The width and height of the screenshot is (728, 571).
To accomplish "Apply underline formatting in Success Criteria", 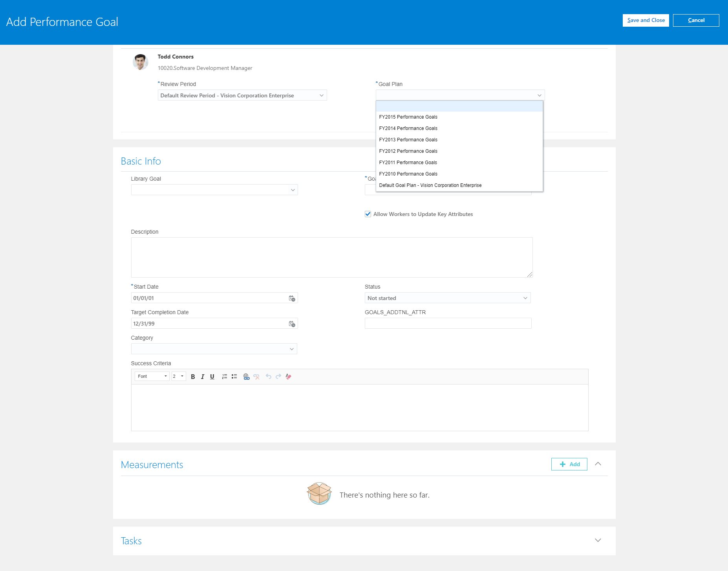I will pyautogui.click(x=212, y=376).
